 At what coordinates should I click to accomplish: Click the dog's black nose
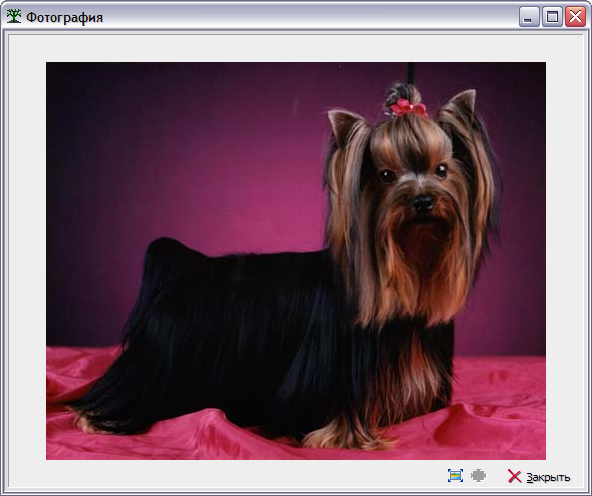pos(423,203)
